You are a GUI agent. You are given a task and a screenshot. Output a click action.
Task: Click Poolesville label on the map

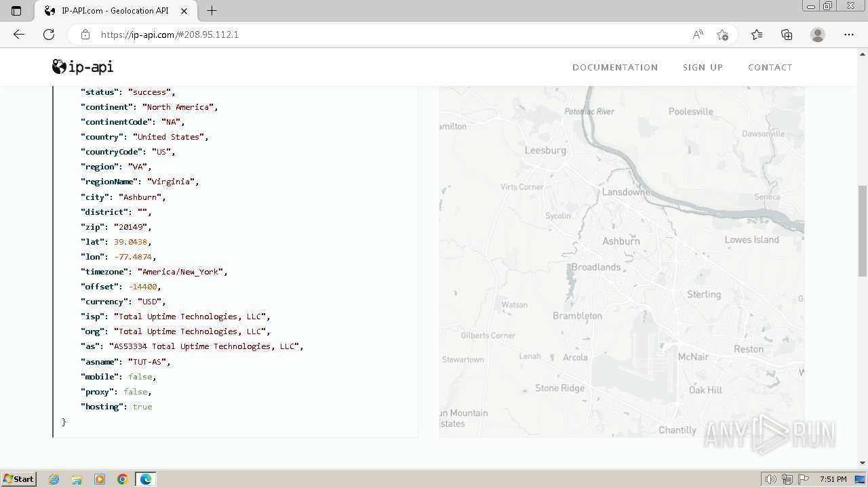[691, 111]
